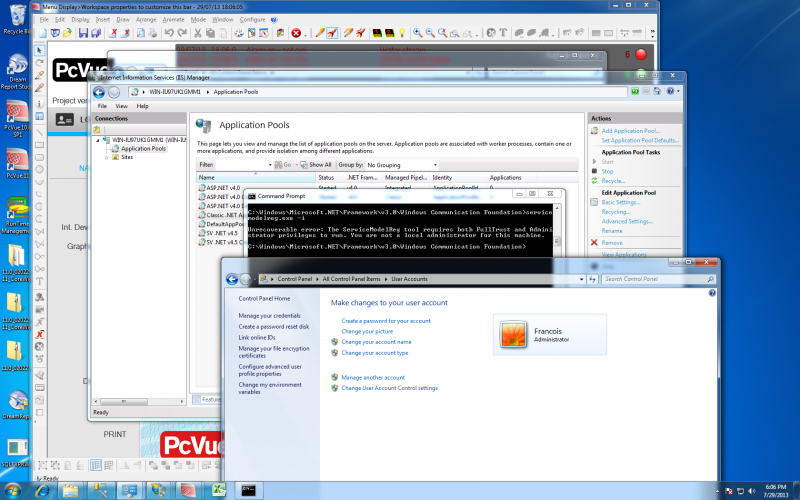
Task: Click Set Application Pool Defaults link
Action: [640, 140]
